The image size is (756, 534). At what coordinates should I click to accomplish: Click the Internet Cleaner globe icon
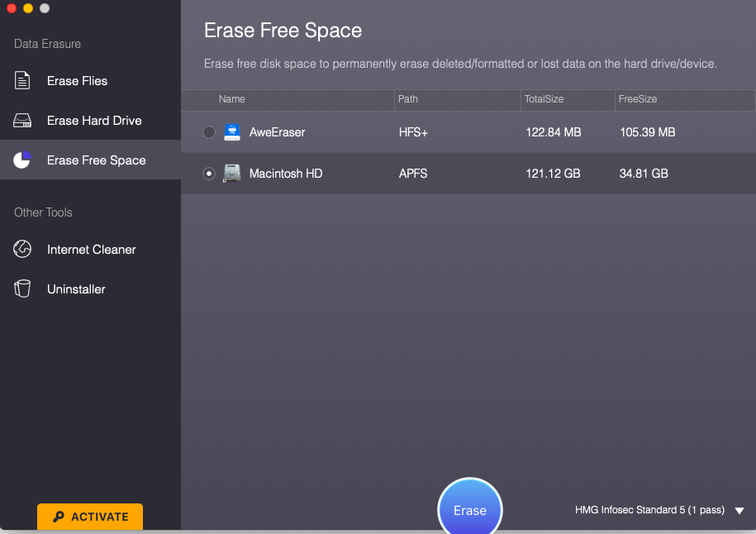pyautogui.click(x=22, y=249)
